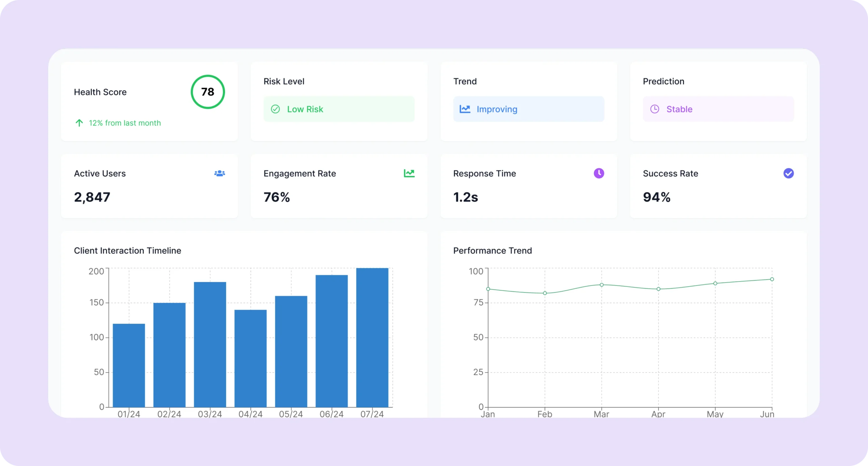Select the Improving trend badge

point(529,109)
